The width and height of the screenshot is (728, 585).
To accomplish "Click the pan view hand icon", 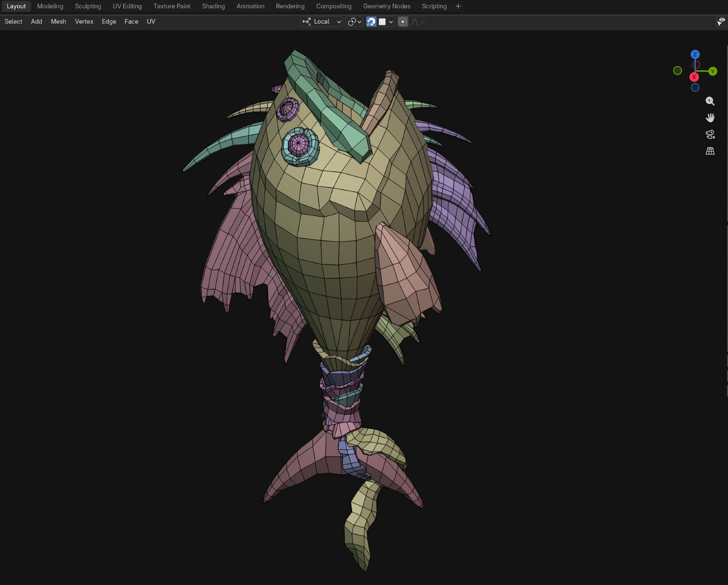I will click(x=710, y=118).
